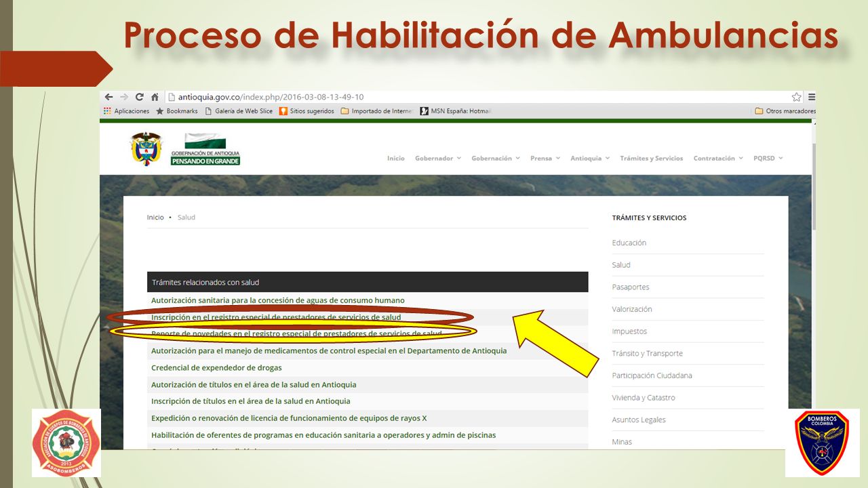Expand the Contratación dropdown menu
This screenshot has height=488, width=868.
point(718,158)
